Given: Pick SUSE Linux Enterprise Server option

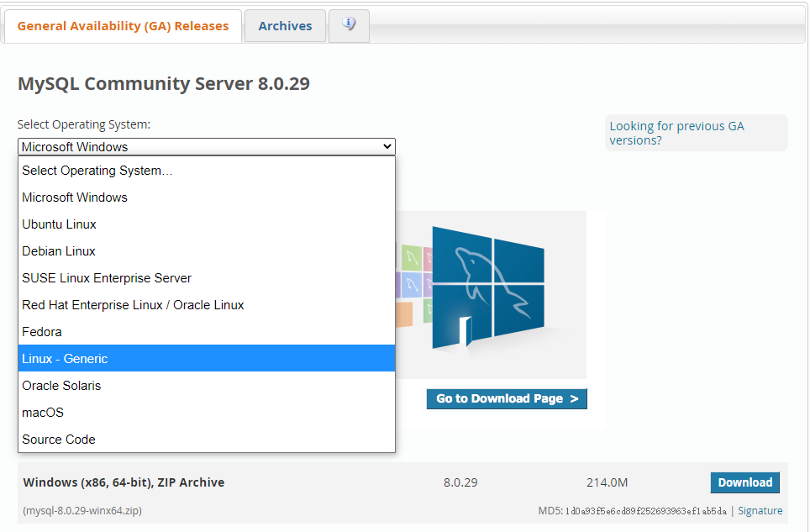Looking at the screenshot, I should pyautogui.click(x=207, y=278).
